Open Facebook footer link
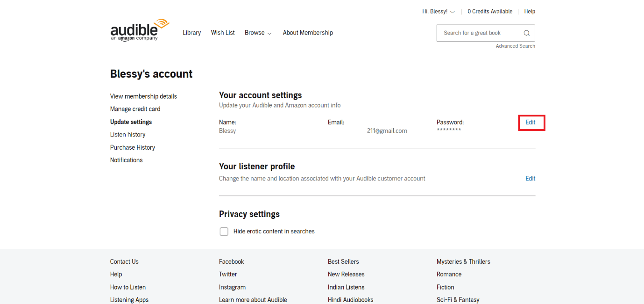The image size is (644, 304). tap(232, 262)
